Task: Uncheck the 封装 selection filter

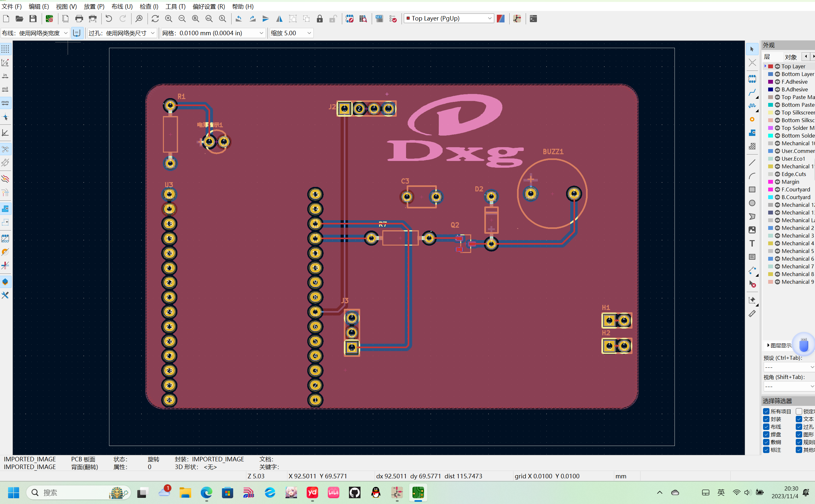Action: click(x=766, y=419)
